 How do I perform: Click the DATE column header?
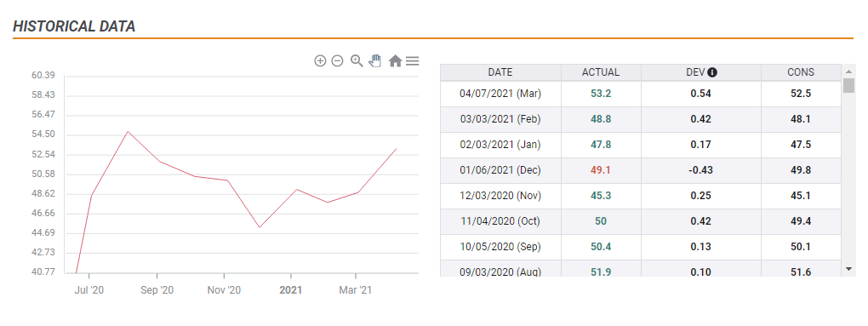500,72
